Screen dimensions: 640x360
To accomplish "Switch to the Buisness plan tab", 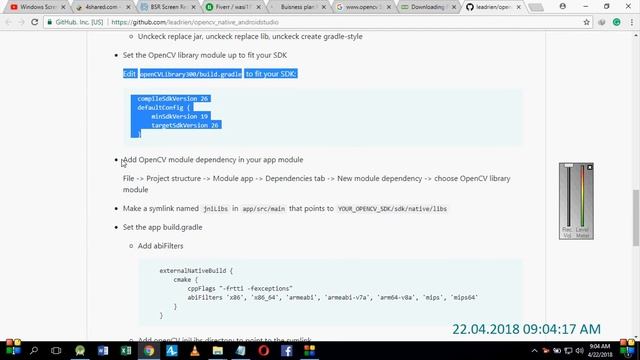I will (299, 7).
